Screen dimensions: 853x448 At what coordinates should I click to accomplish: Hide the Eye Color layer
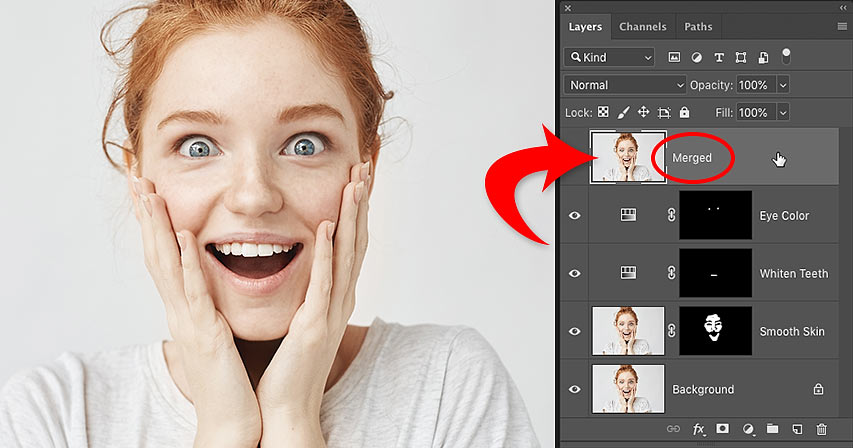(575, 215)
